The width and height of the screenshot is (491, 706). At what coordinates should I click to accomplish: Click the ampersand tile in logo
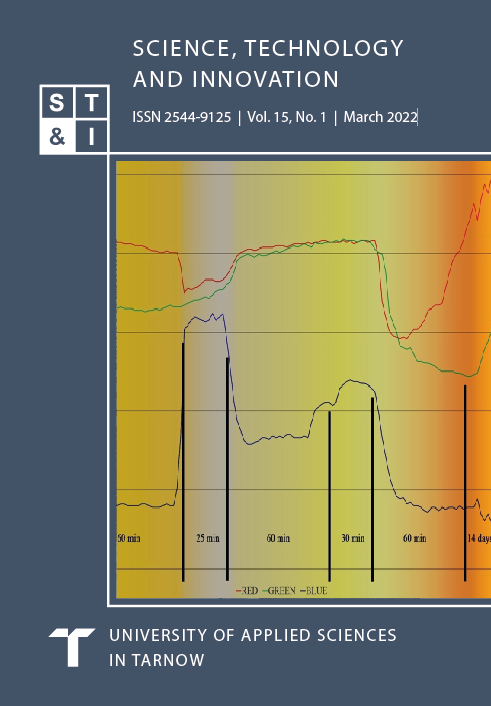(x=57, y=137)
